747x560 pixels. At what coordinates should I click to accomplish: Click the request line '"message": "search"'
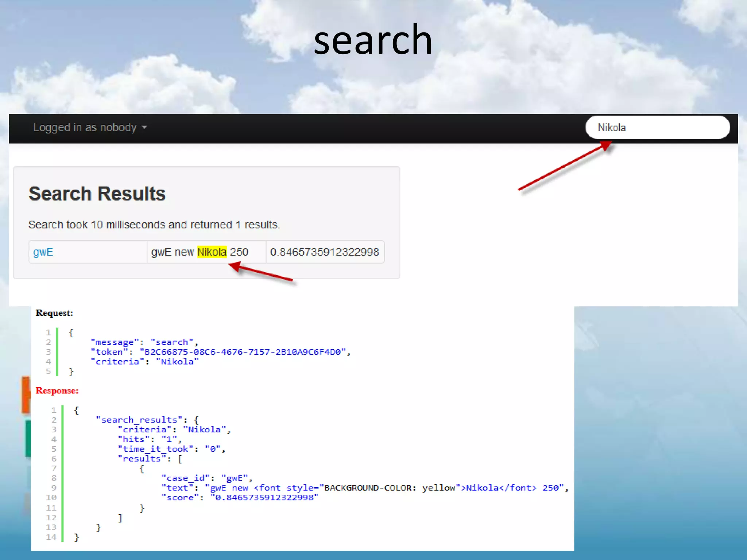click(x=144, y=342)
